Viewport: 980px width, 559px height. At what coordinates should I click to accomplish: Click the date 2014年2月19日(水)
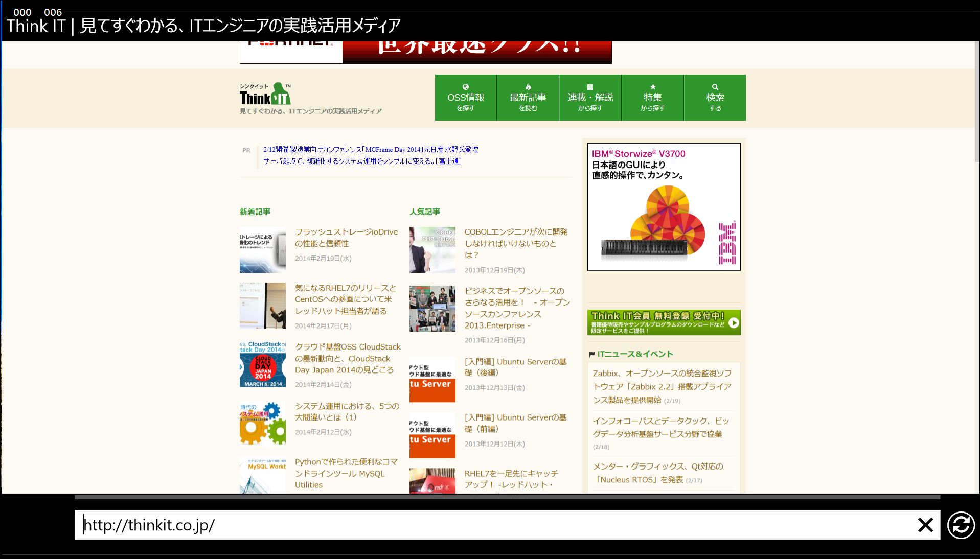tap(323, 258)
